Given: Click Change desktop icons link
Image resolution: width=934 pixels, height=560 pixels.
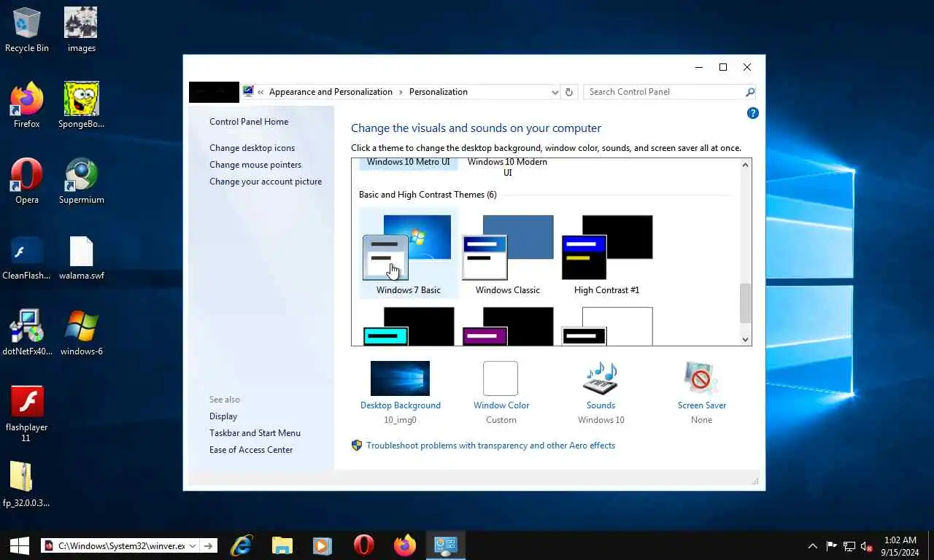Looking at the screenshot, I should coord(252,148).
